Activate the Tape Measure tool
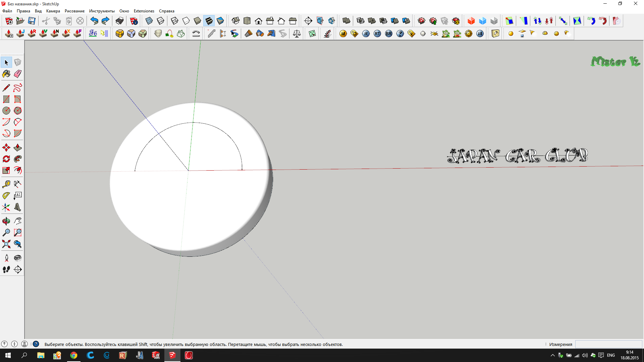 (6, 184)
